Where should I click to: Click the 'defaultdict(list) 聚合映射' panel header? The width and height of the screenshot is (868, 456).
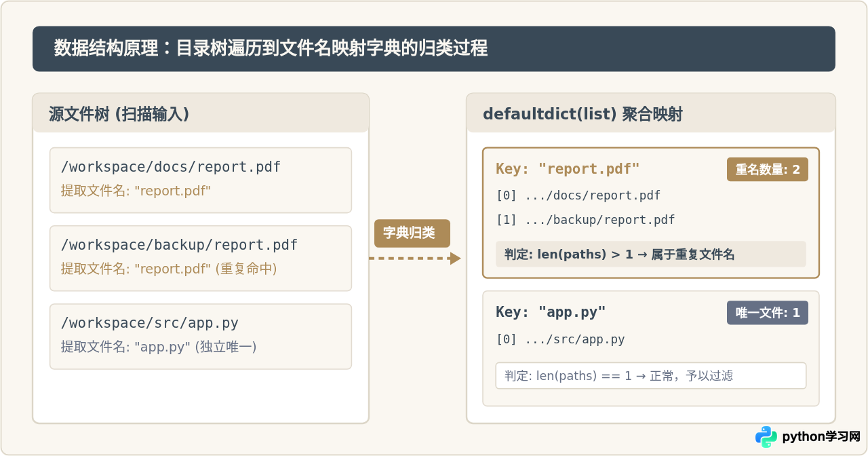click(x=651, y=113)
